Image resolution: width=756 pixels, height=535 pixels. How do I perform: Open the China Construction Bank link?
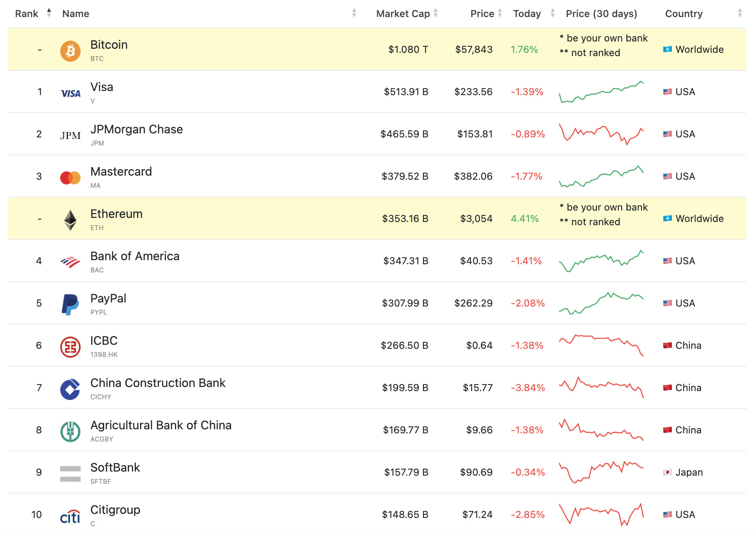coord(158,383)
